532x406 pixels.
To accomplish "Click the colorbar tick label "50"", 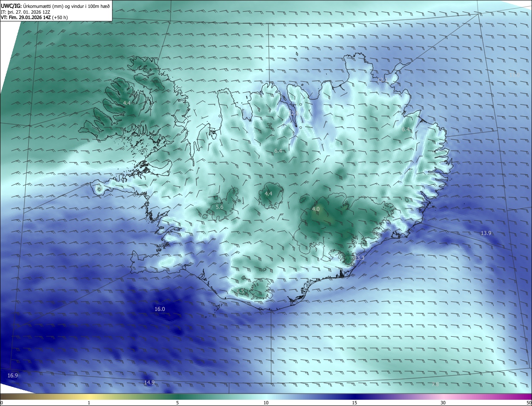I will [529, 403].
